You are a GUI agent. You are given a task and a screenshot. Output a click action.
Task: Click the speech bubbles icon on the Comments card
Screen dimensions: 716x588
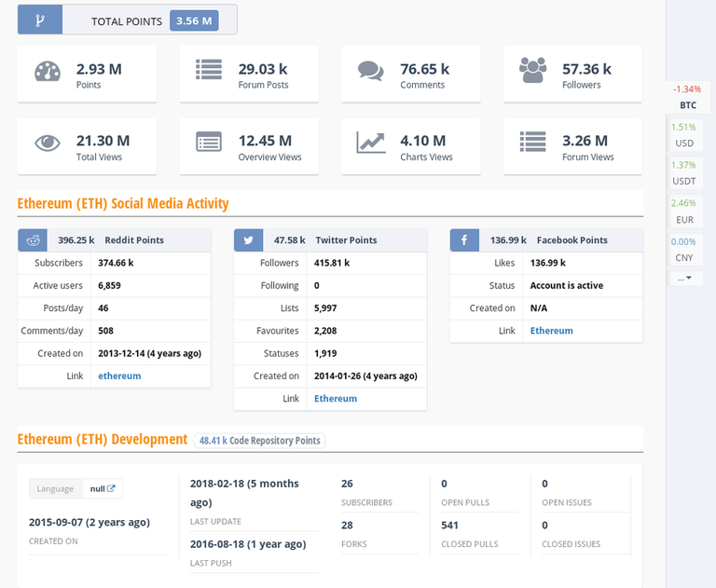click(370, 72)
